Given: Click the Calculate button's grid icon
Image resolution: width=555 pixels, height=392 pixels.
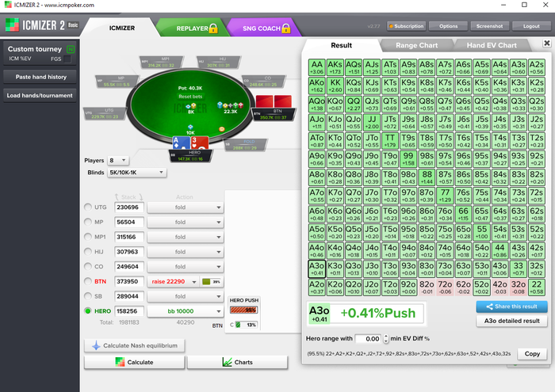Looking at the screenshot, I should [120, 362].
